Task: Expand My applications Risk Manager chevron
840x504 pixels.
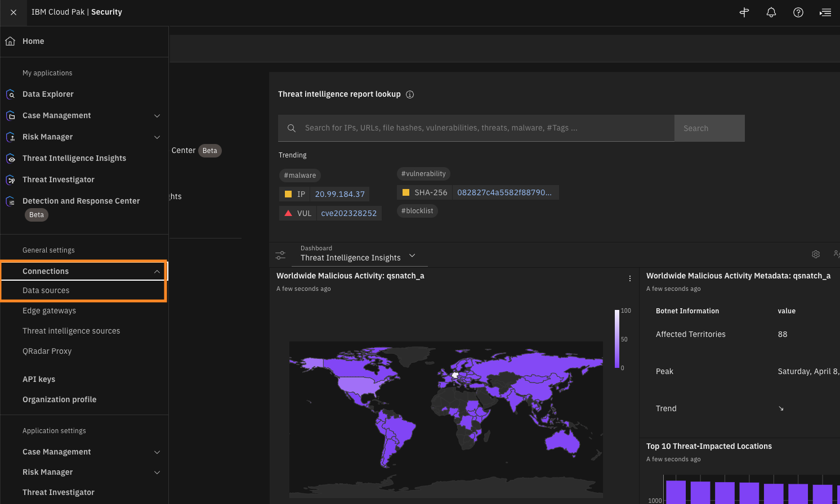Action: pyautogui.click(x=157, y=137)
